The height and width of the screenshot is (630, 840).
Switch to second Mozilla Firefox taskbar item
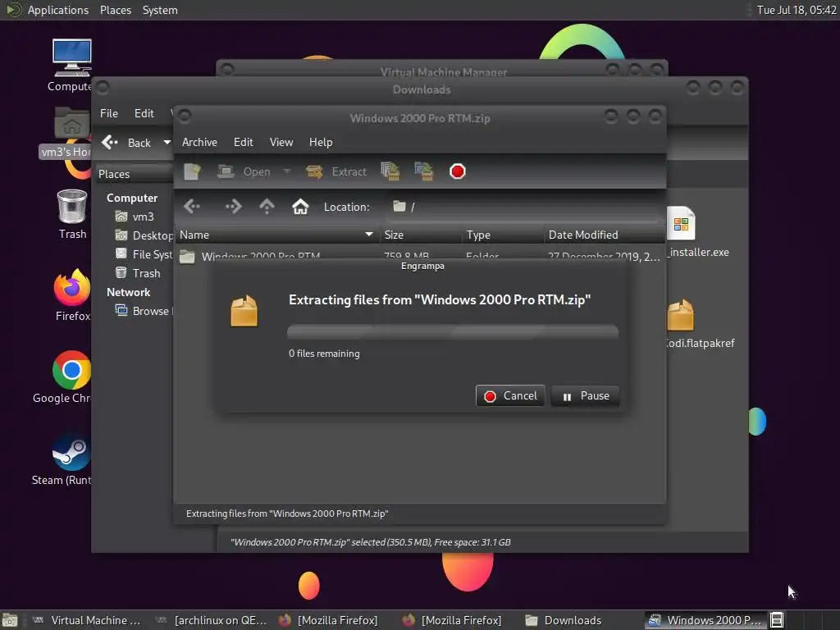pos(453,620)
